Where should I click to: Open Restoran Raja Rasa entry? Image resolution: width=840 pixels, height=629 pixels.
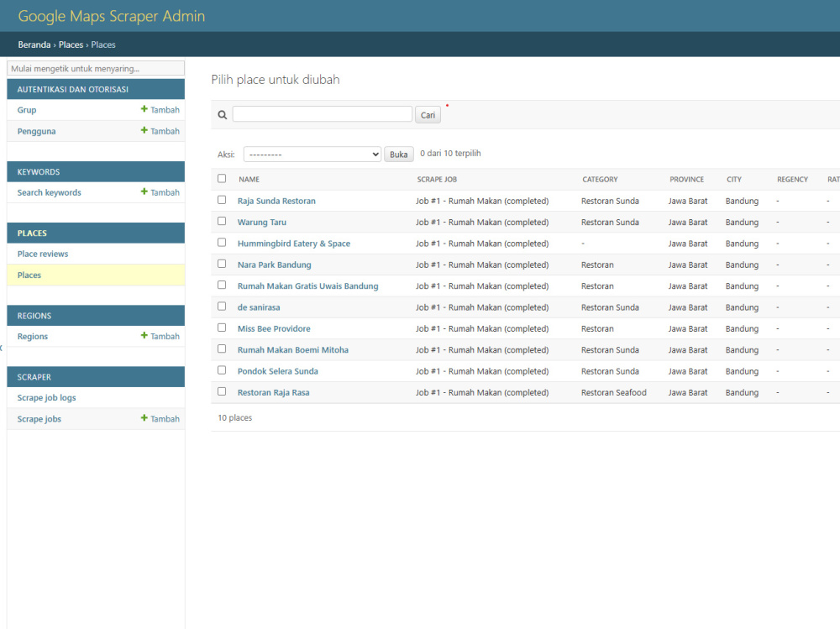(273, 393)
